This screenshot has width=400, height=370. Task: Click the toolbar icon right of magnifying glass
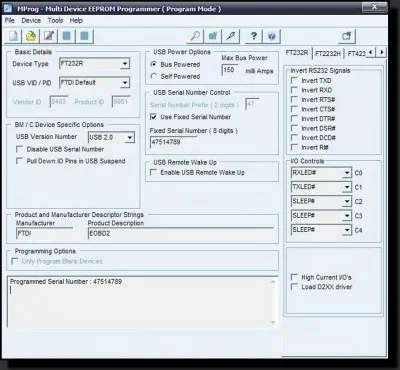point(213,36)
